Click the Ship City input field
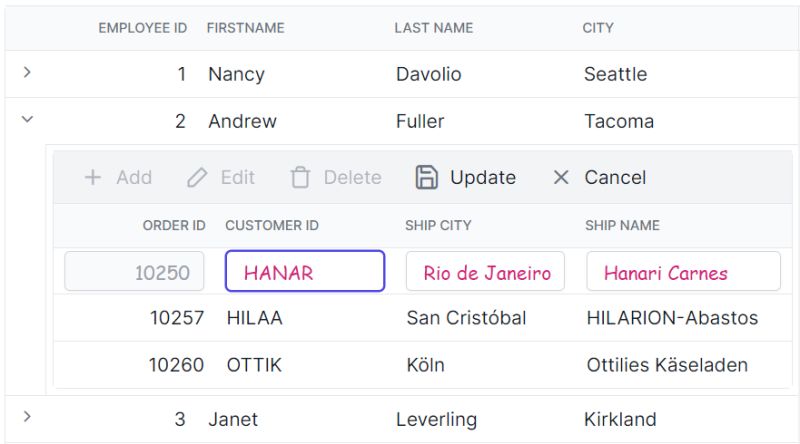800x444 pixels. [x=486, y=272]
